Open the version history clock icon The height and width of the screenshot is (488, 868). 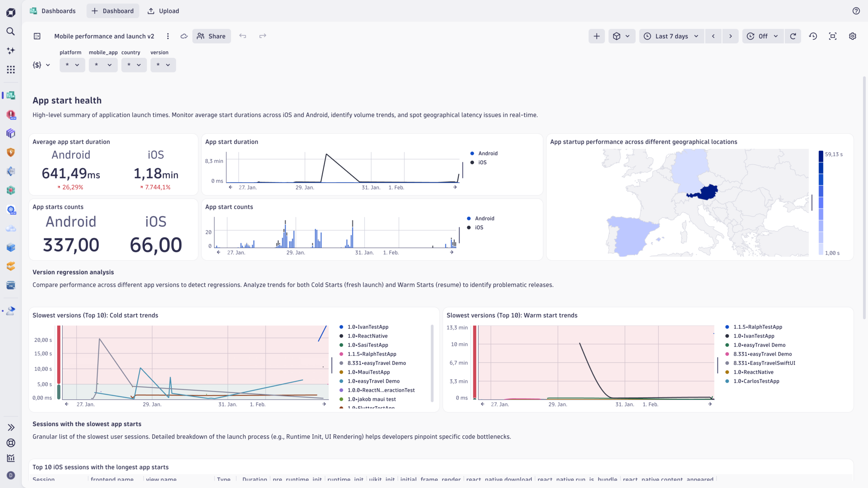pos(813,36)
